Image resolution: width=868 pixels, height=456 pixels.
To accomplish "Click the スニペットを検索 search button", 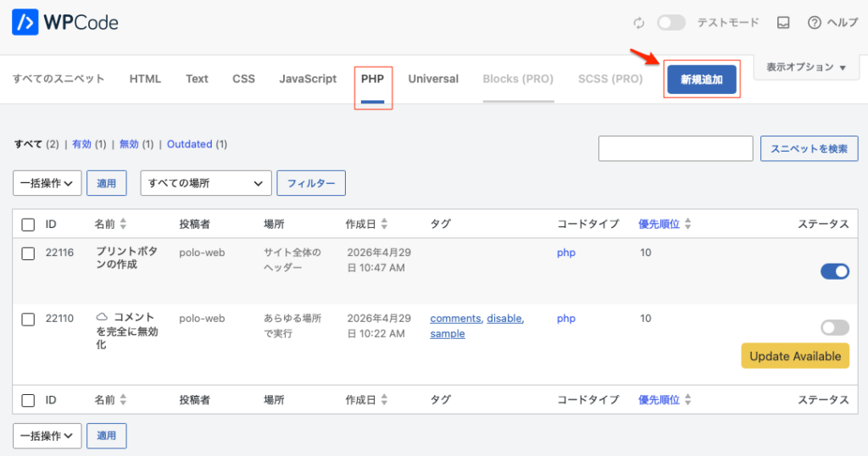I will click(810, 148).
